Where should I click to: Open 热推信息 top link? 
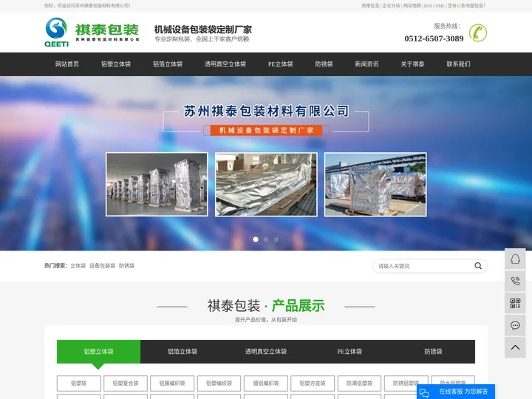tap(370, 6)
